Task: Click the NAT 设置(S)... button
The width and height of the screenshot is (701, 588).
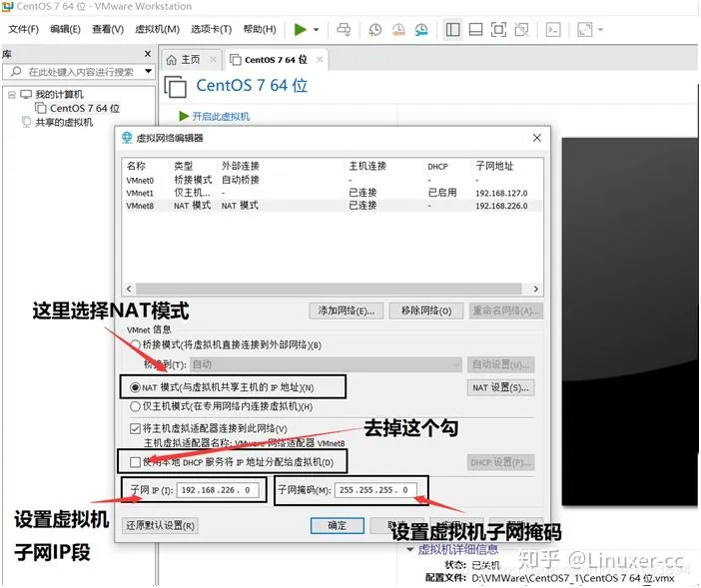Action: click(499, 387)
